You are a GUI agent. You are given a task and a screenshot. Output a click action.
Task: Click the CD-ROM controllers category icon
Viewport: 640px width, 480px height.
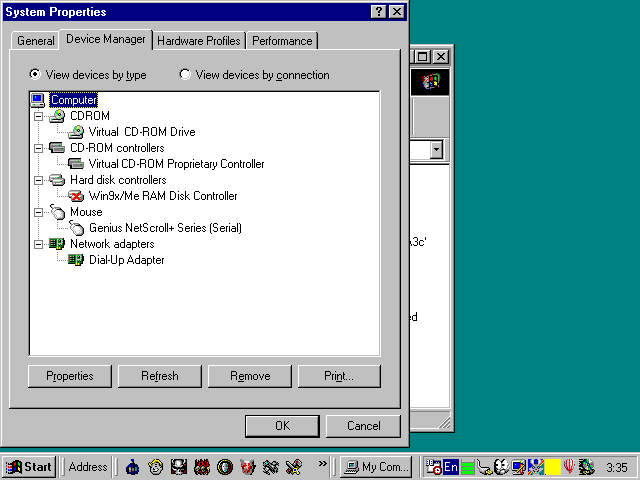coord(57,148)
